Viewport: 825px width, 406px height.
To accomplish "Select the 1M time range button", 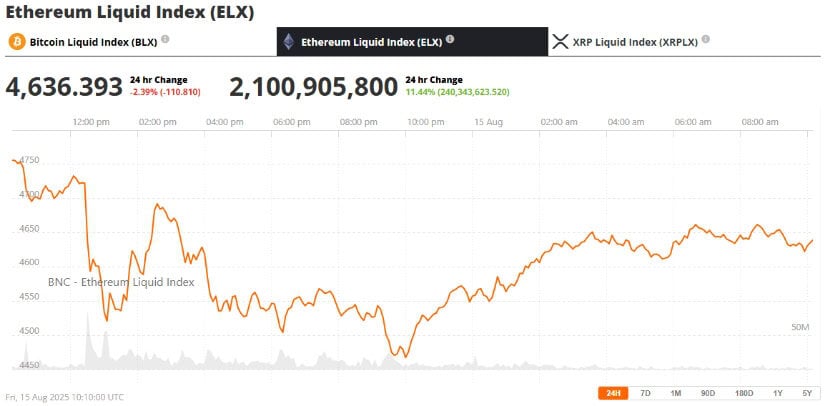I will point(676,393).
